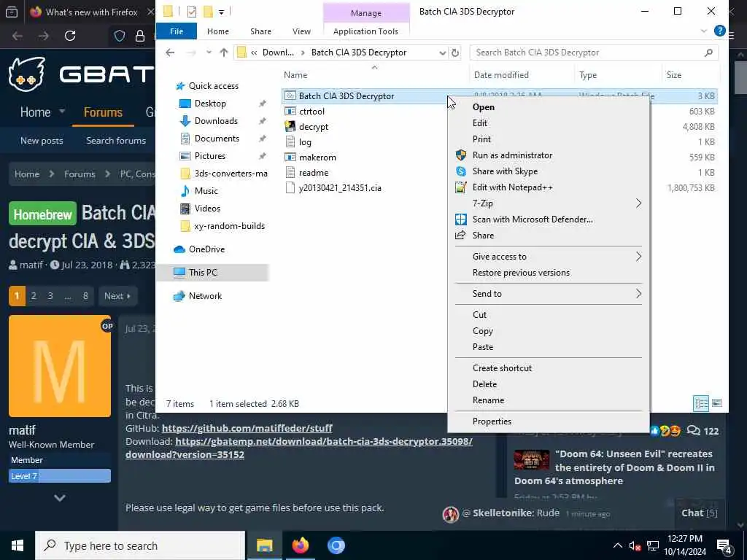747x560 pixels.
Task: Click the Windows taskbar search box
Action: pyautogui.click(x=140, y=545)
